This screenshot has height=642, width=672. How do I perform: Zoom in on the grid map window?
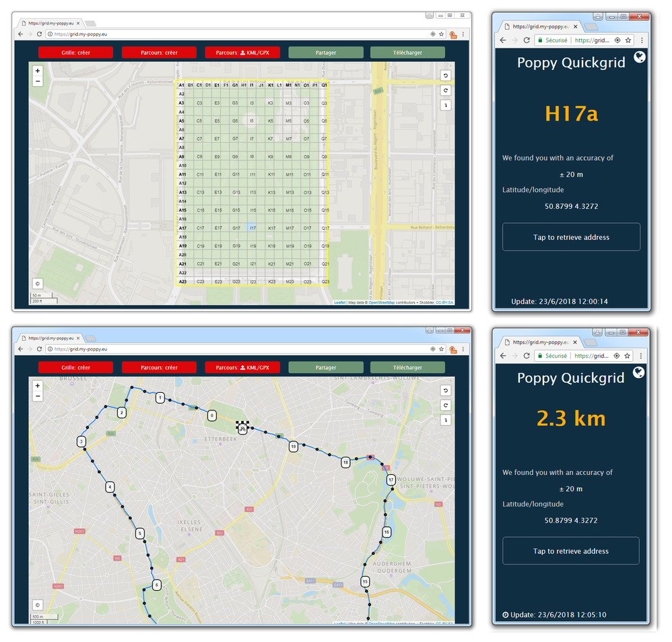38,71
